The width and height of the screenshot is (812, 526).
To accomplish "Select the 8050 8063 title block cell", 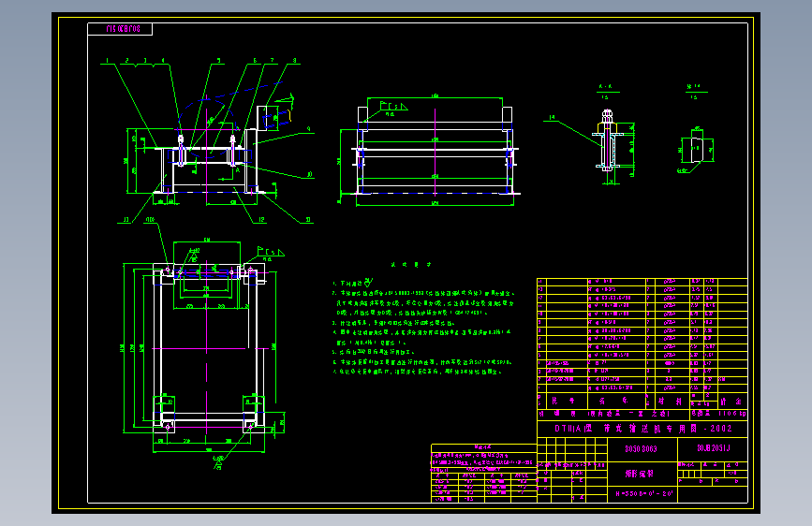I will [642, 449].
